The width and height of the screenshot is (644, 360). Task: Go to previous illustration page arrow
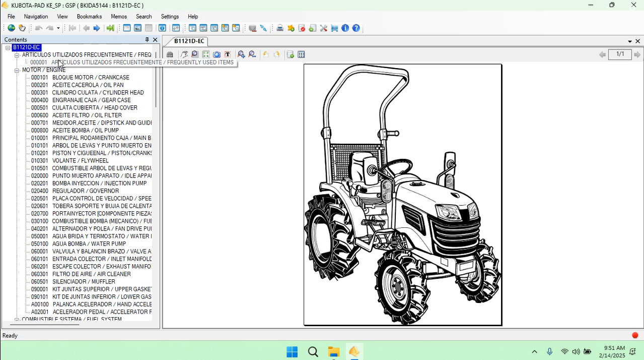tap(602, 54)
